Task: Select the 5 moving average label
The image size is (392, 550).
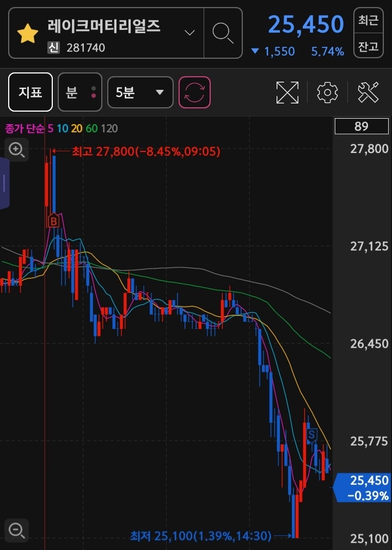Action: [x=51, y=129]
